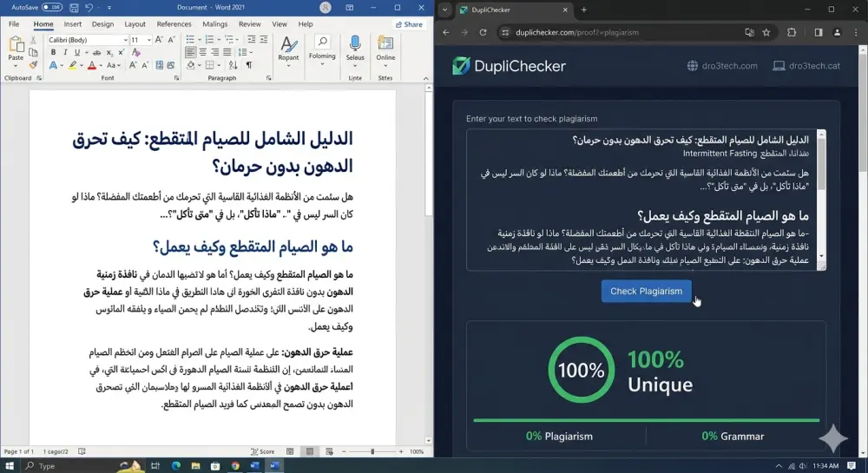The height and width of the screenshot is (473, 868).
Task: Toggle Show/Hide paragraph marks
Action: point(249,65)
